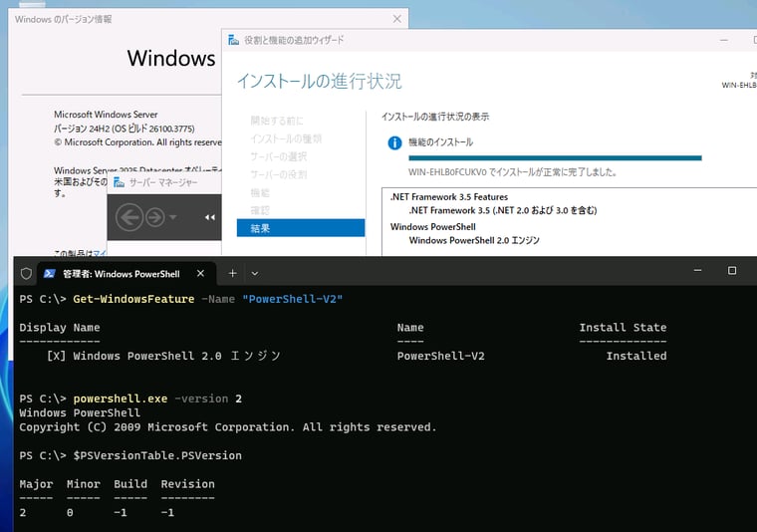The image size is (757, 532).
Task: Open a new terminal tab with plus button
Action: pyautogui.click(x=232, y=273)
